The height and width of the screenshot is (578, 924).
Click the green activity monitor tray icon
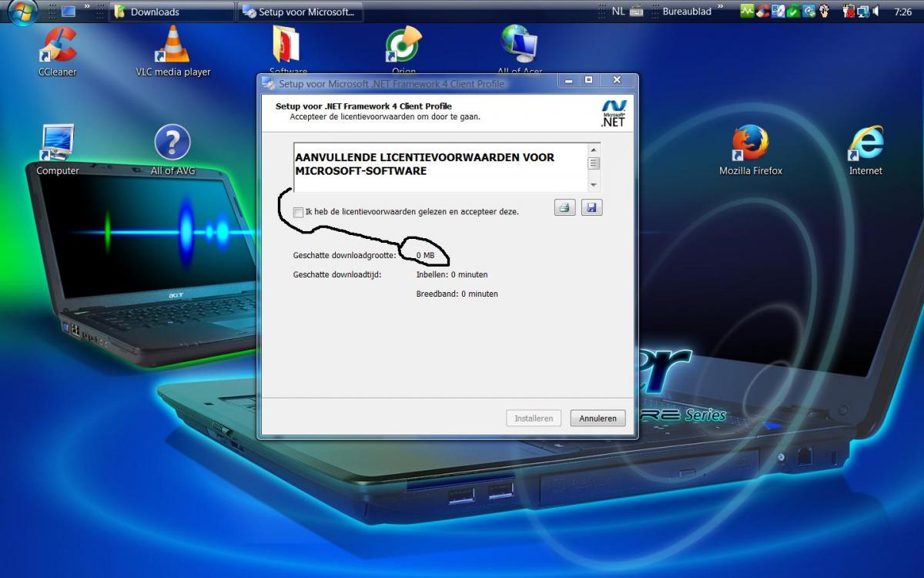[747, 12]
